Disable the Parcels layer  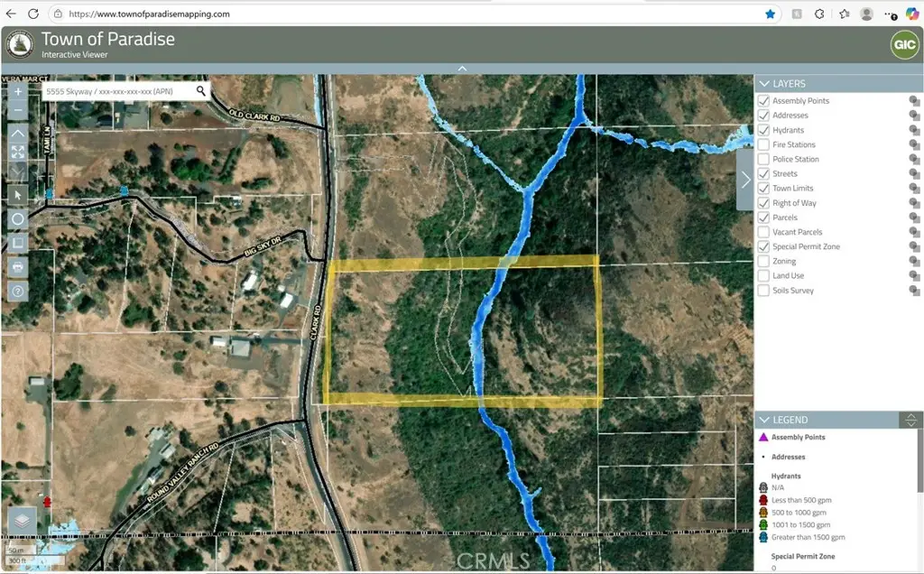pos(762,217)
